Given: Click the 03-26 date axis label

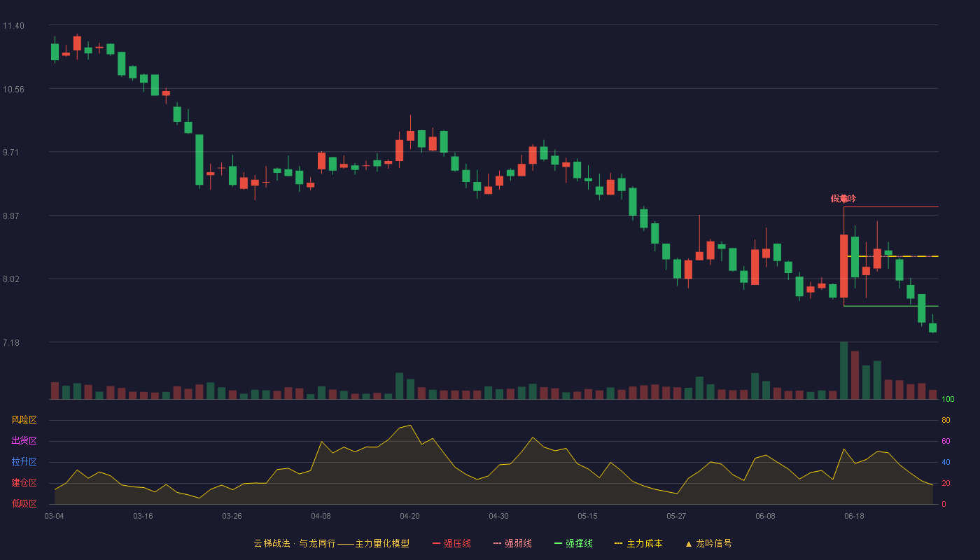Looking at the screenshot, I should 232,516.
